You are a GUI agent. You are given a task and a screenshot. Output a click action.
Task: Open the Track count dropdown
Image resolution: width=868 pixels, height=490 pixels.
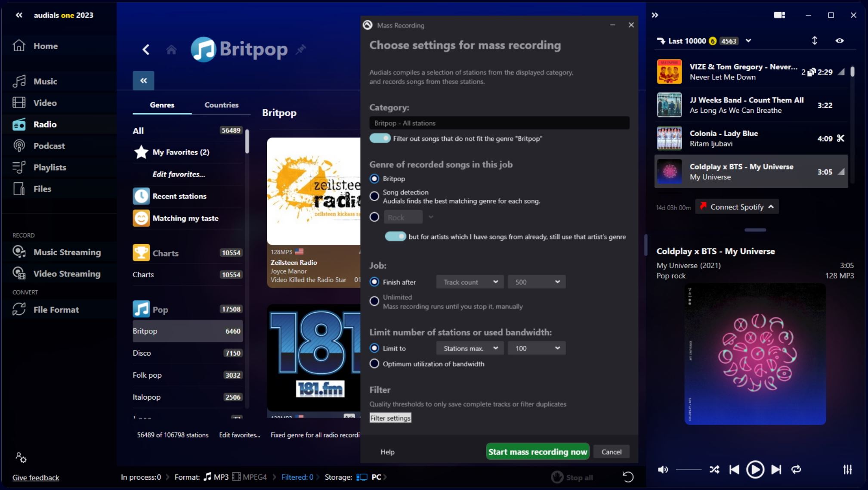click(x=470, y=282)
